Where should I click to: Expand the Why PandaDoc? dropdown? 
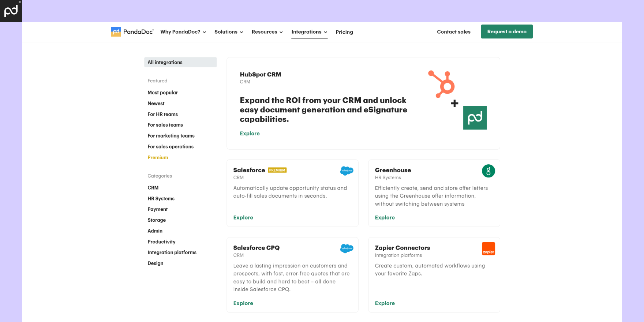[183, 32]
